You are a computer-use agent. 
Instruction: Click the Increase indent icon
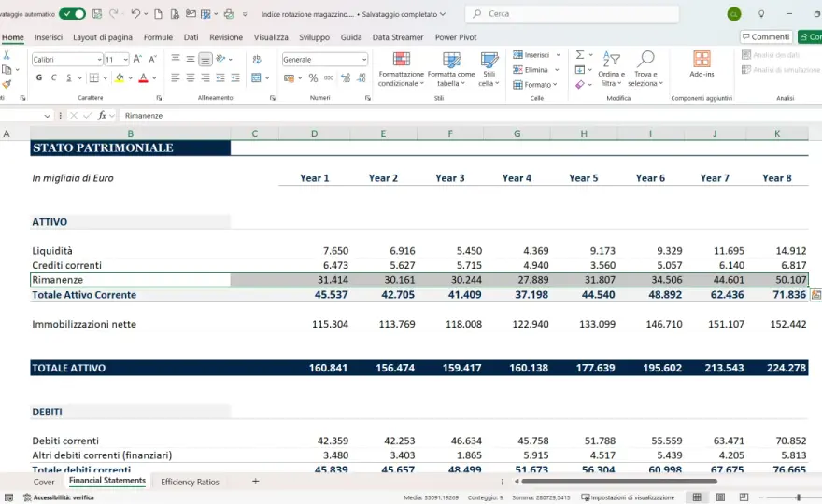(235, 78)
